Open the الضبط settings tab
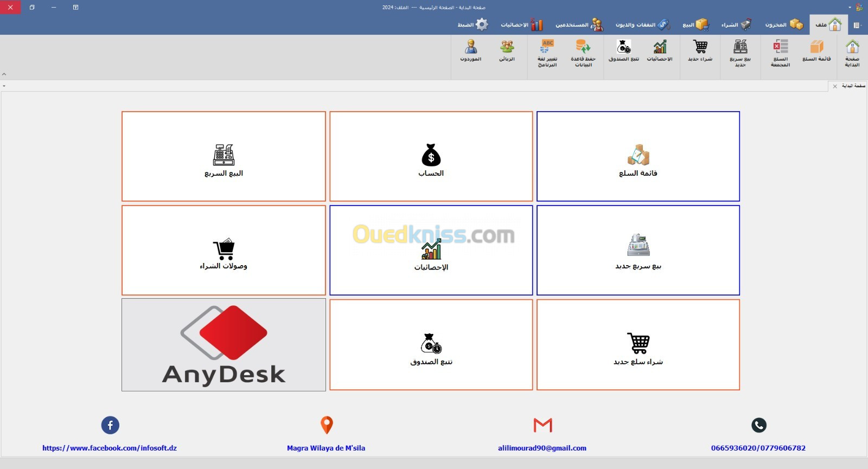This screenshot has width=868, height=469. (473, 25)
